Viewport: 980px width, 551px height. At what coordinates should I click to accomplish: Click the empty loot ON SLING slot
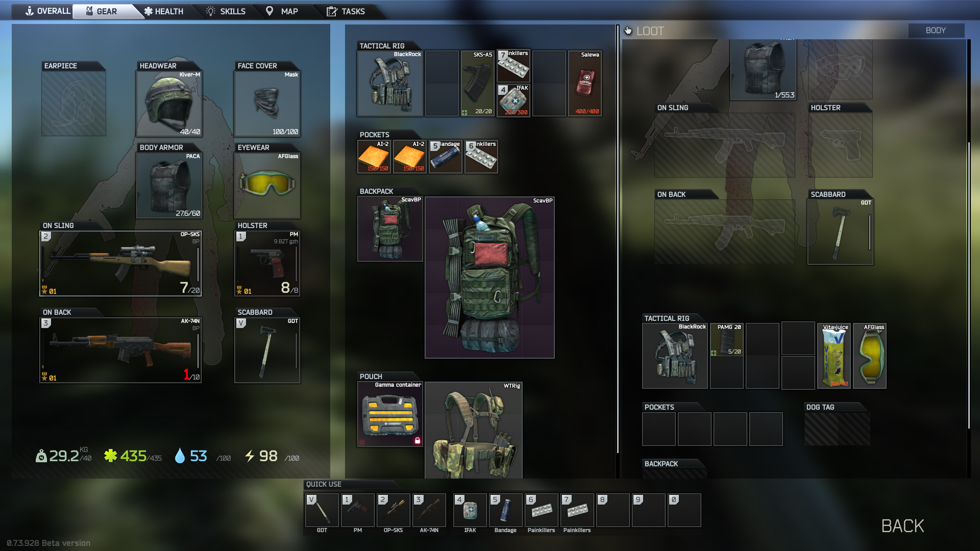pyautogui.click(x=725, y=145)
